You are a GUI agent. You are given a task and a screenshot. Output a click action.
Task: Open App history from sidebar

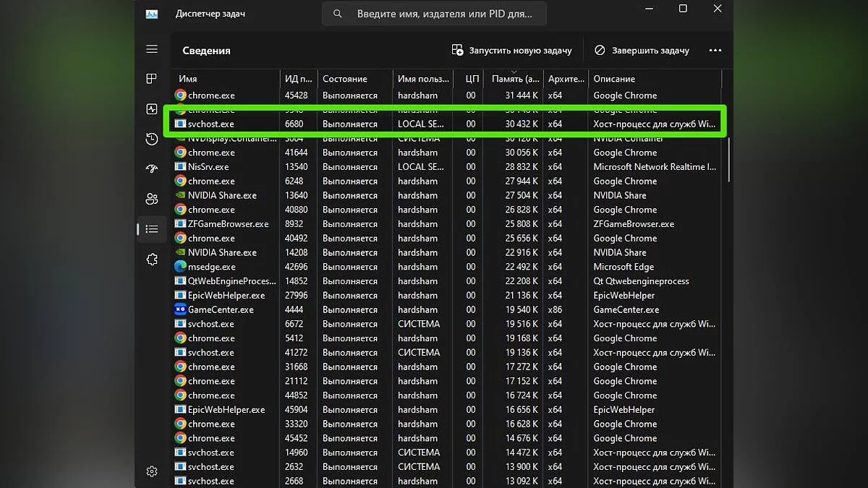point(152,139)
